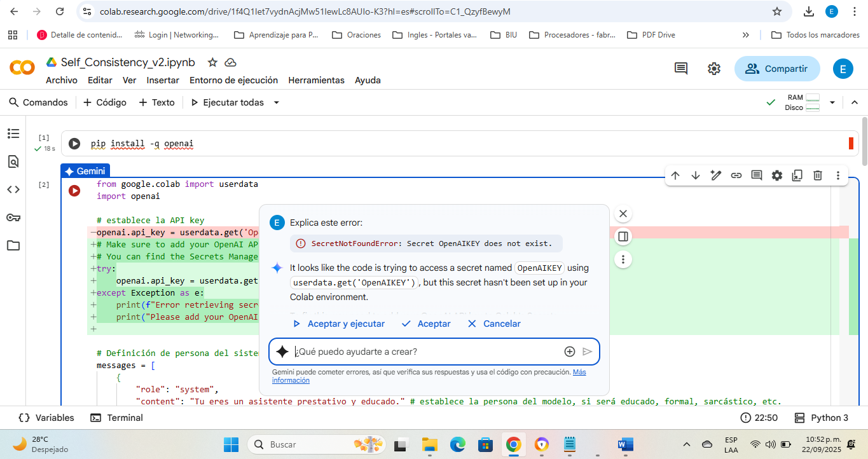The height and width of the screenshot is (459, 868).
Task: Open the Files folder icon in sidebar
Action: click(x=13, y=245)
